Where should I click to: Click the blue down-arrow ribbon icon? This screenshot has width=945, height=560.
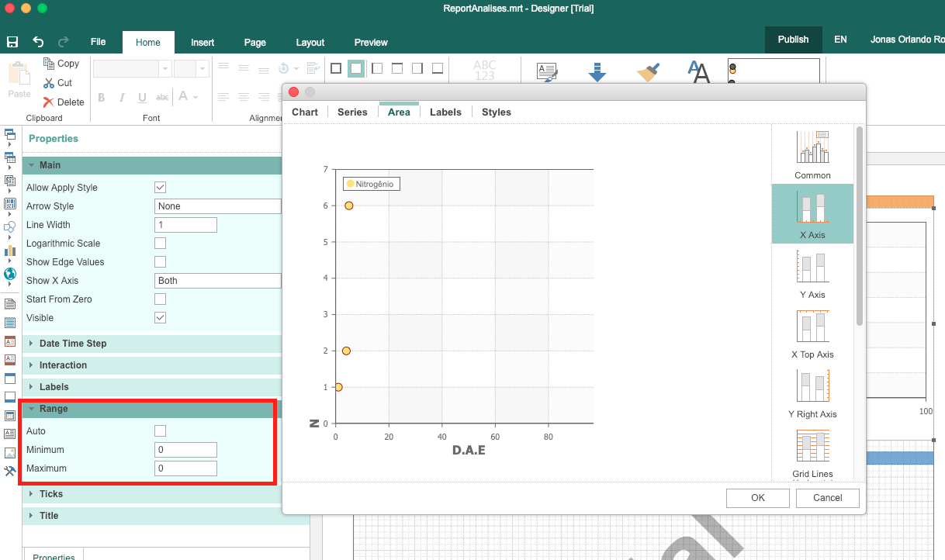tap(597, 71)
